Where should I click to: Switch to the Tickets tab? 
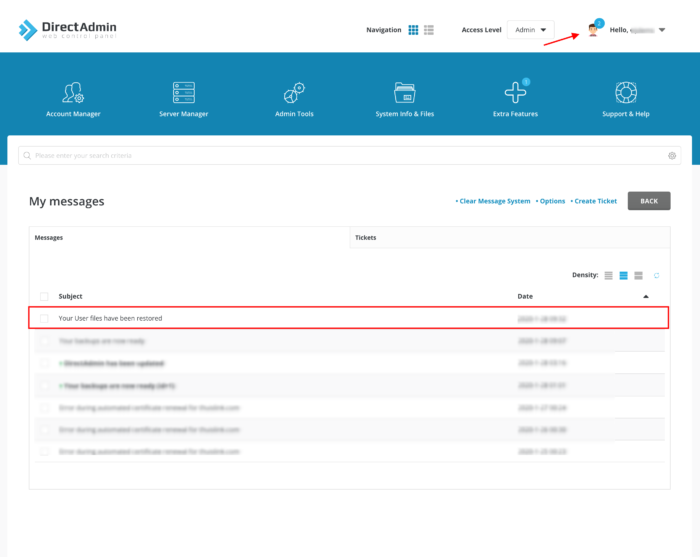366,238
